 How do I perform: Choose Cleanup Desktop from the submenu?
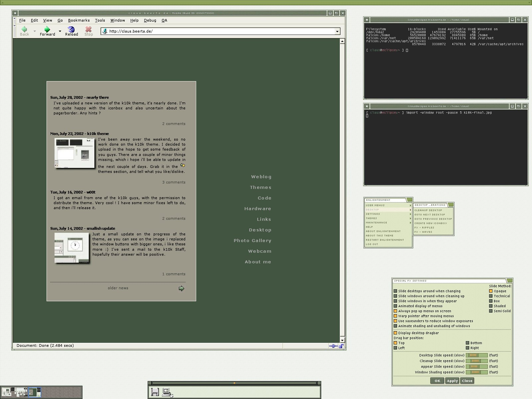433,210
